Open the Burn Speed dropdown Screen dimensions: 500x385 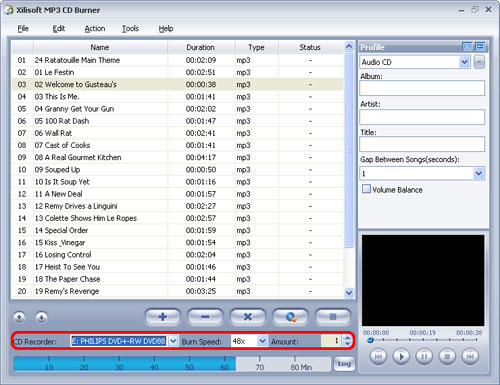pos(262,341)
